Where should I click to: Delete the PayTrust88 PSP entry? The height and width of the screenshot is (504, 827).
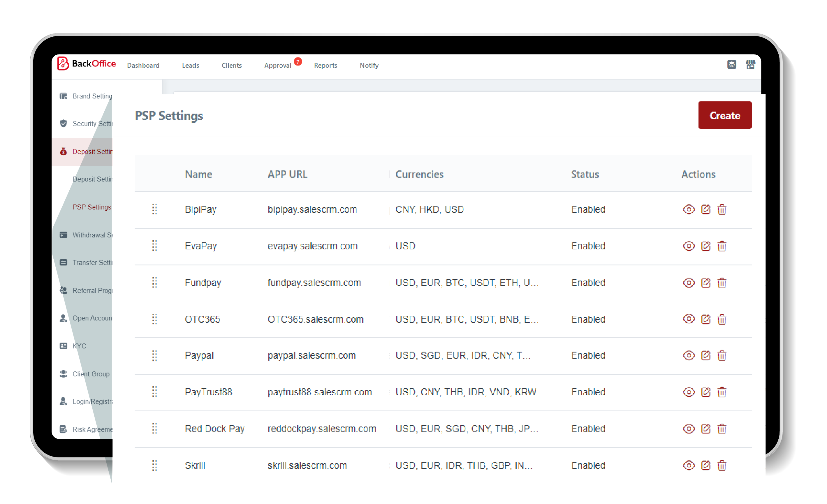[x=722, y=392]
